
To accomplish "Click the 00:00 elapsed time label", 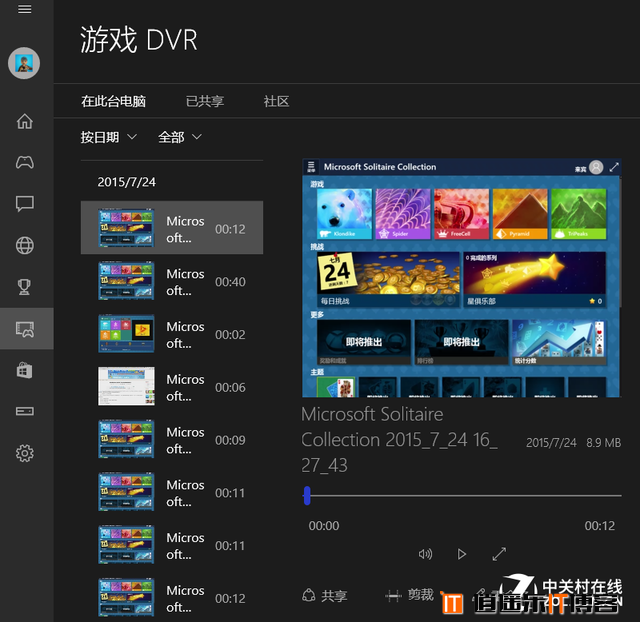I will coord(324,525).
